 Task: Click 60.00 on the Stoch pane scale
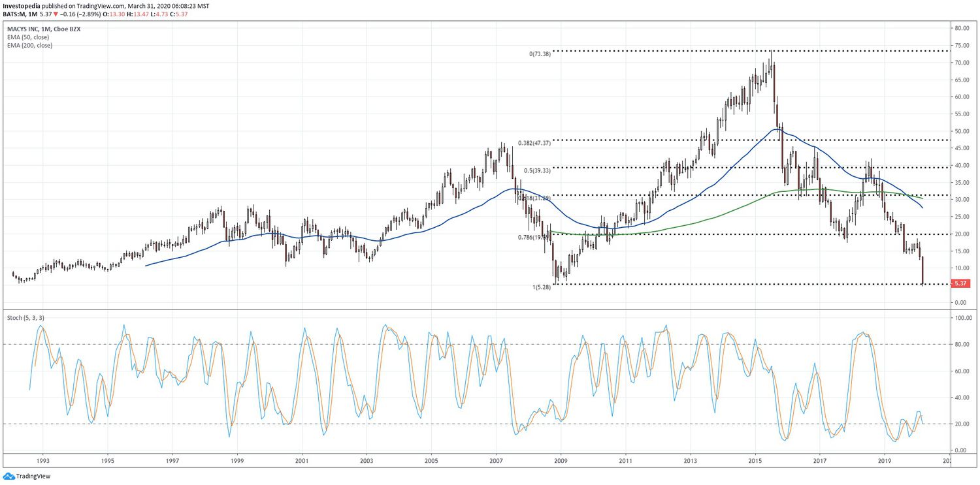point(960,371)
